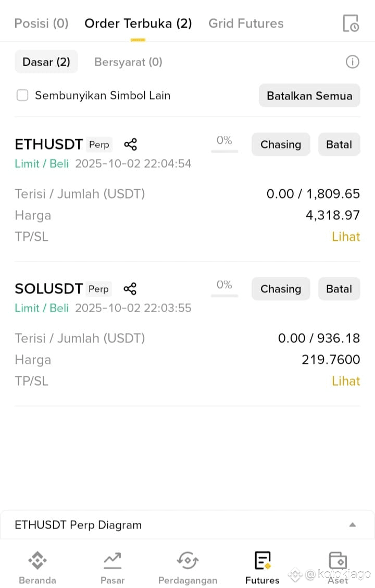Click Chasing on the ETHUSDT order
Image resolution: width=375 pixels, height=588 pixels.
coord(281,144)
